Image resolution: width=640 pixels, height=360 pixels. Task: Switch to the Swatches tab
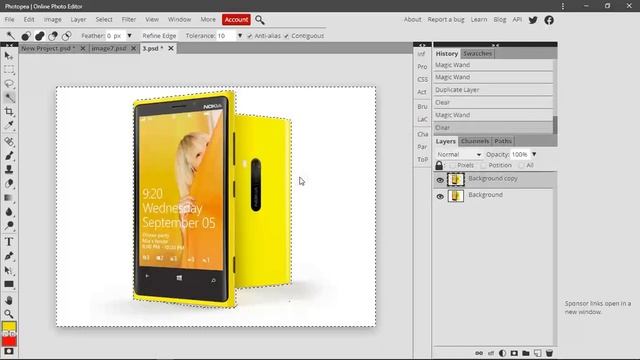coord(477,53)
